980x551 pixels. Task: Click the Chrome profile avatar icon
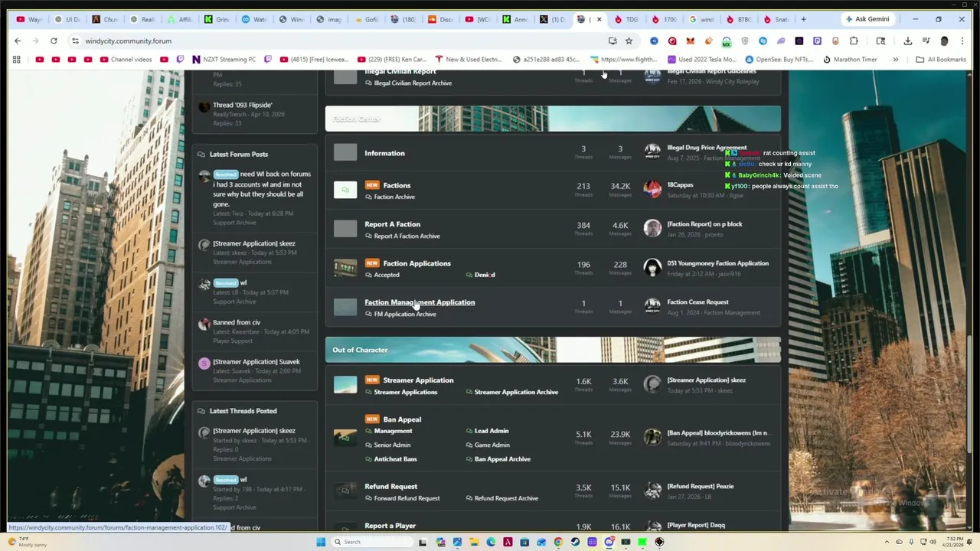(944, 41)
